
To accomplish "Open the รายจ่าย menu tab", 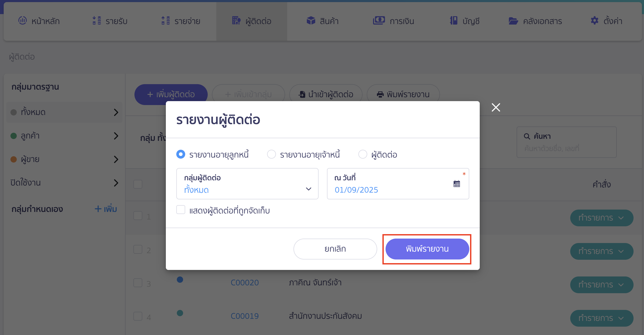I will 181,21.
